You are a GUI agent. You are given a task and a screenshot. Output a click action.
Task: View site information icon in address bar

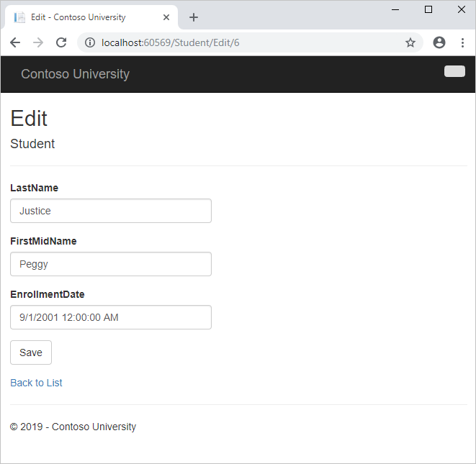(90, 42)
